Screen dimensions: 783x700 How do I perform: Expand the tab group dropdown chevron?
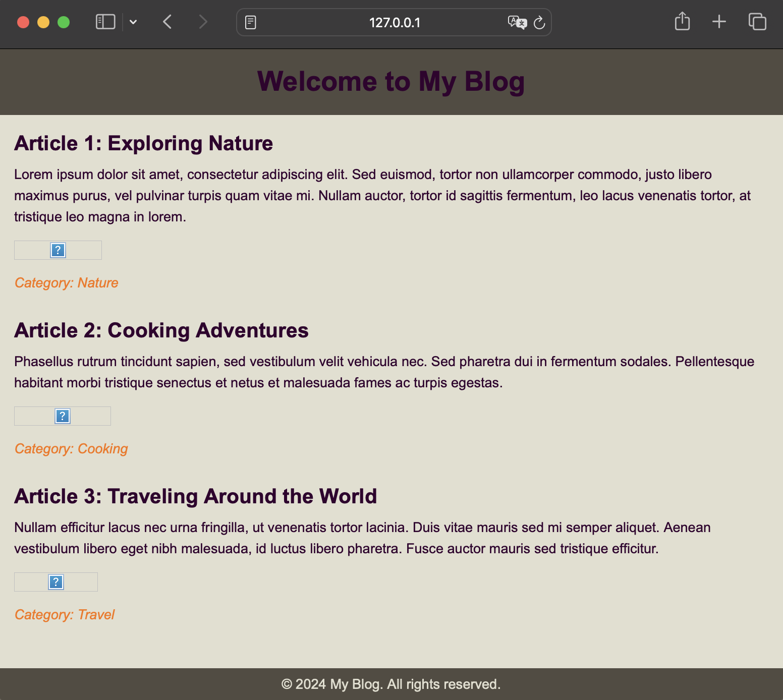point(133,22)
